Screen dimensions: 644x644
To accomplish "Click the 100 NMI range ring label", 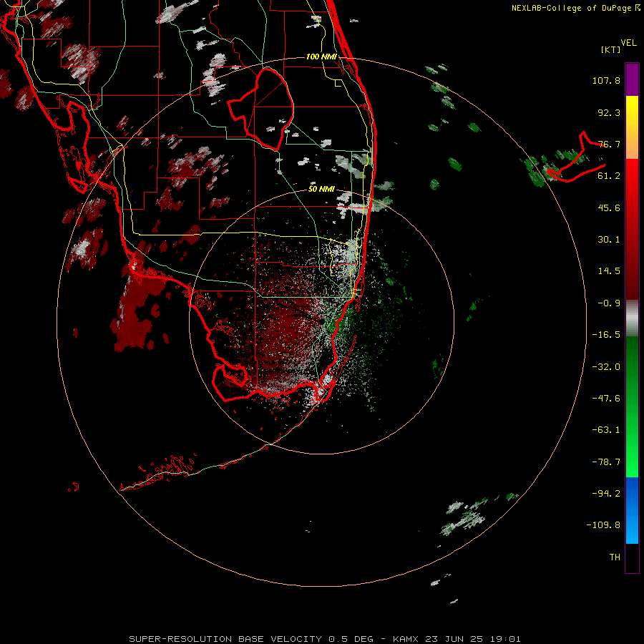I will (x=321, y=57).
